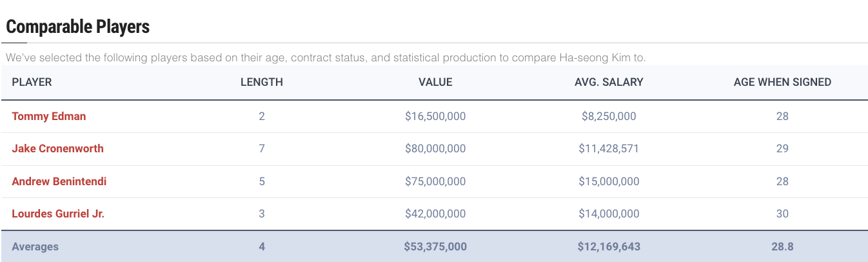868x262 pixels.
Task: Select the $11,428,571 average salary cell
Action: [x=609, y=149]
